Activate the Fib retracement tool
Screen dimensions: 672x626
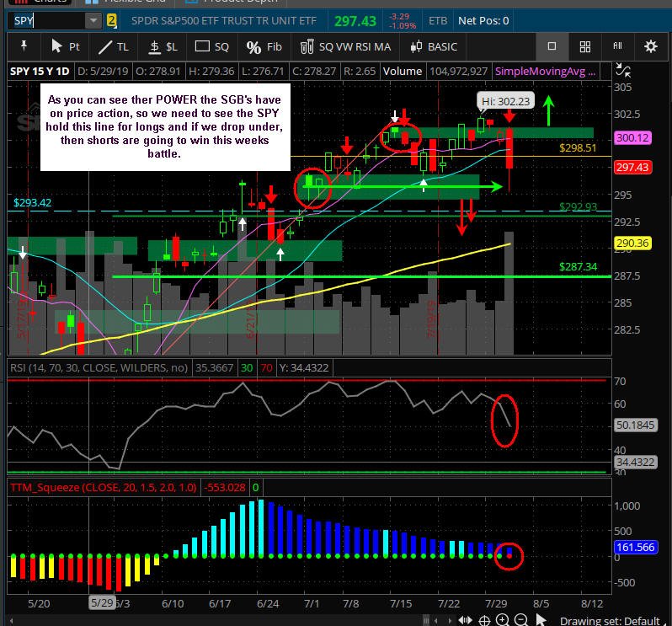264,46
